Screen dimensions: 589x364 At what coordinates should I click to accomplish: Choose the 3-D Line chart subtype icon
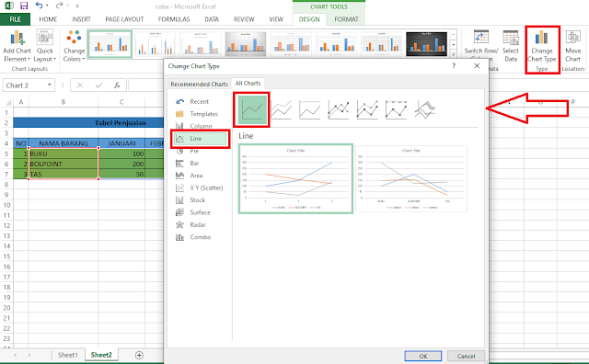click(x=425, y=110)
